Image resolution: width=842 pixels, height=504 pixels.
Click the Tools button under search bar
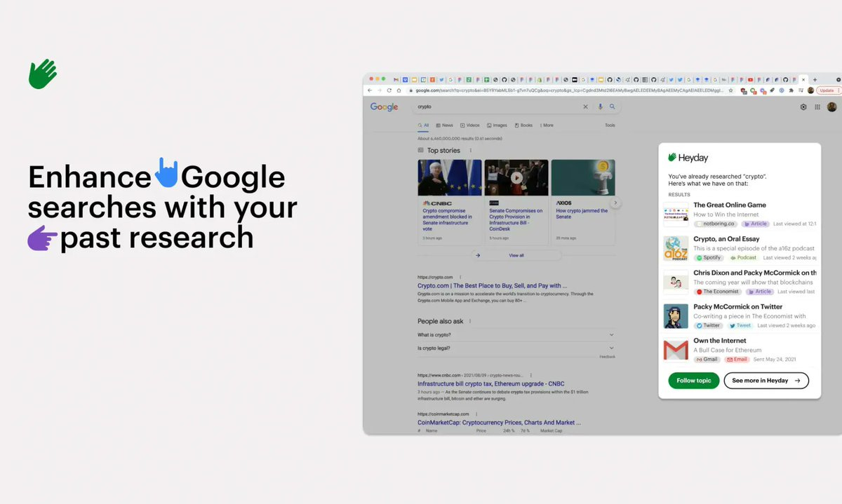tap(610, 125)
